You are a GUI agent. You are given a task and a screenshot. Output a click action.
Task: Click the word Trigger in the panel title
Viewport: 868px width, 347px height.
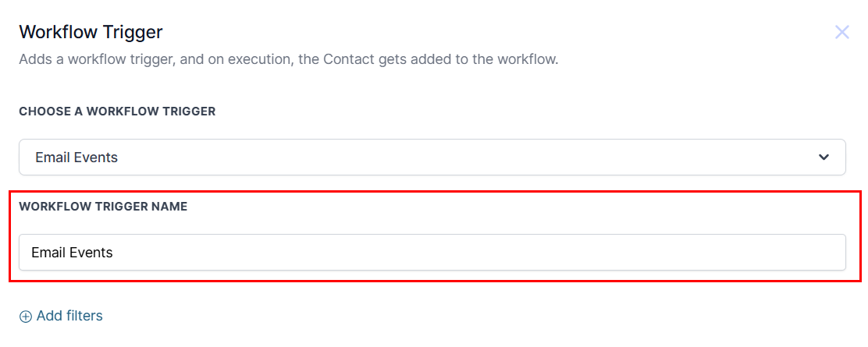point(136,32)
